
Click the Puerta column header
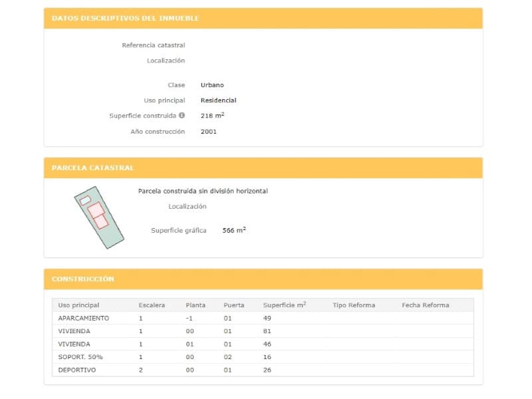[x=233, y=305]
